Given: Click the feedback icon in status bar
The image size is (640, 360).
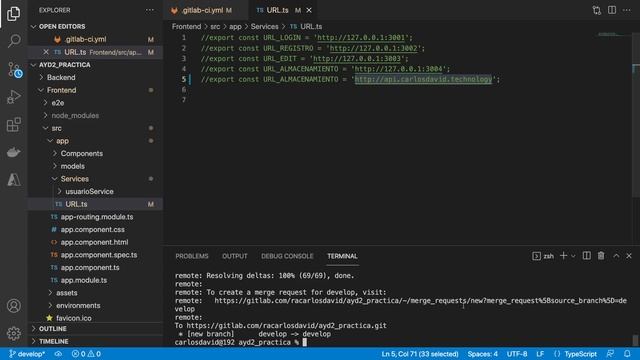Looking at the screenshot, I should coord(610,354).
